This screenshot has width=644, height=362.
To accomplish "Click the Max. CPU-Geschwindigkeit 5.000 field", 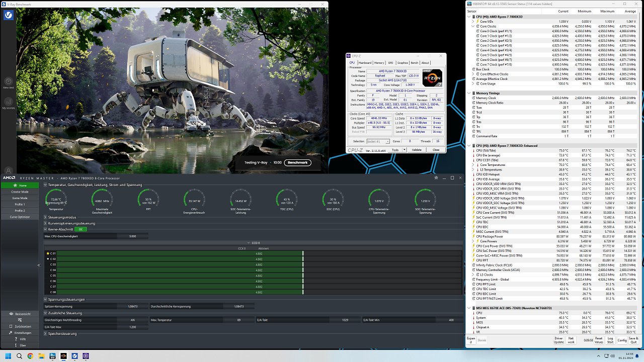I will click(x=133, y=236).
